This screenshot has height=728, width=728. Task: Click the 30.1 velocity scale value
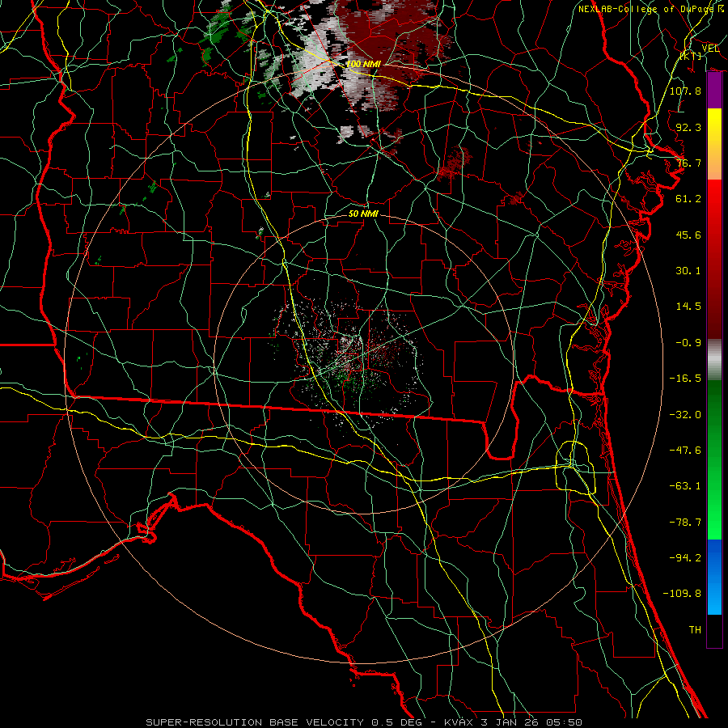click(688, 271)
